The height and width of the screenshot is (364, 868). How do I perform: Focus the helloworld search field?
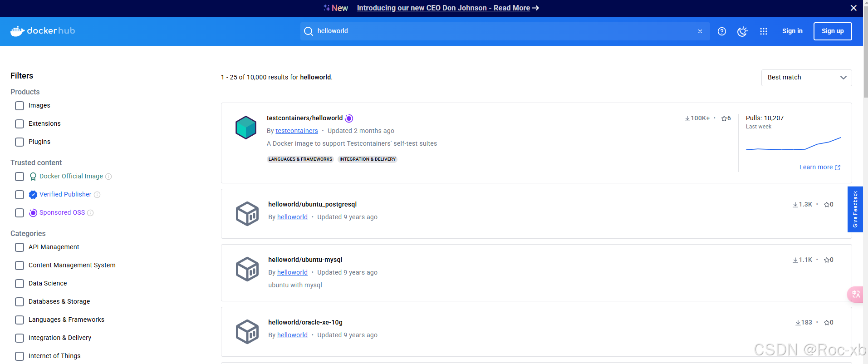coord(505,31)
